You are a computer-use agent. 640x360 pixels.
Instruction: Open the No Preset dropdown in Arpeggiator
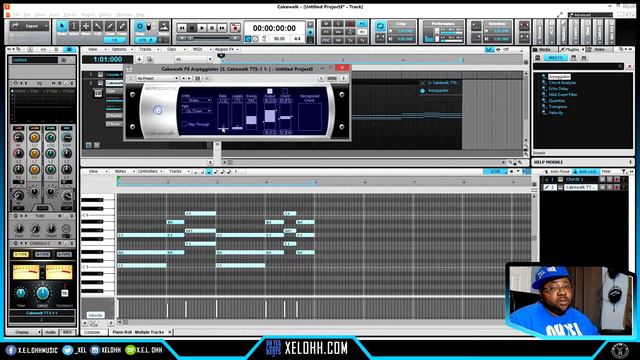click(x=157, y=78)
